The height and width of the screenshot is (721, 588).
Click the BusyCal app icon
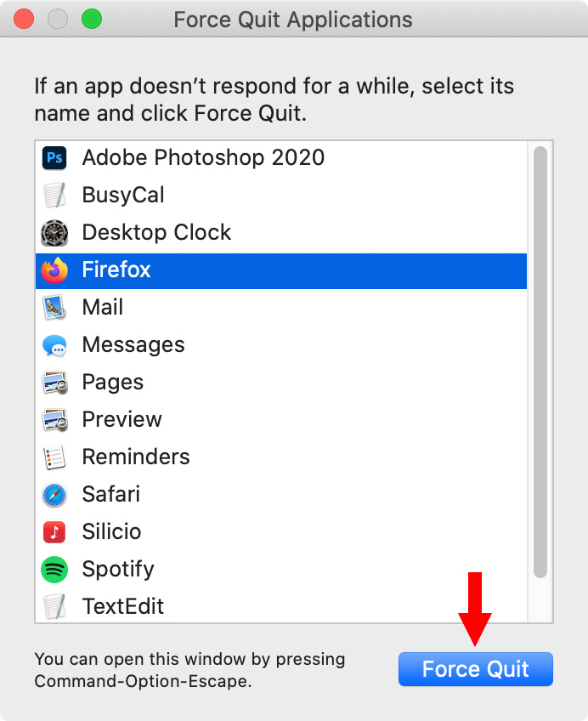click(x=54, y=195)
